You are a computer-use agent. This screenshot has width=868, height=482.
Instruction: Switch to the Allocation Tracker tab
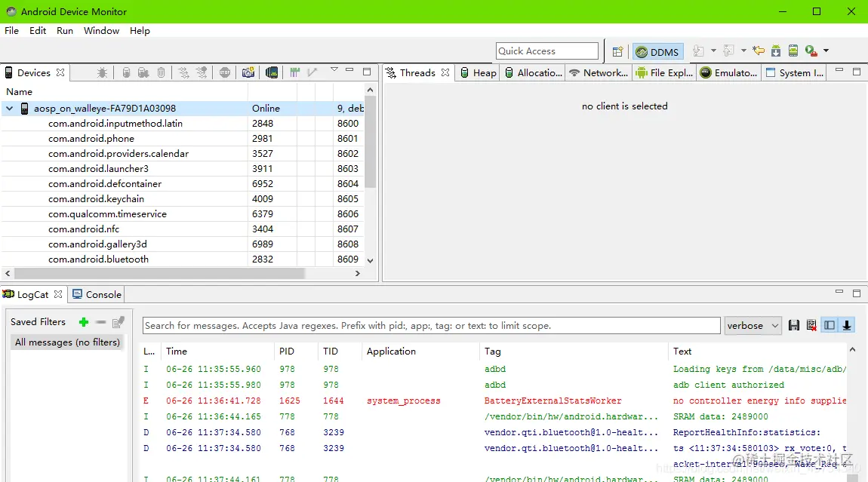click(534, 72)
